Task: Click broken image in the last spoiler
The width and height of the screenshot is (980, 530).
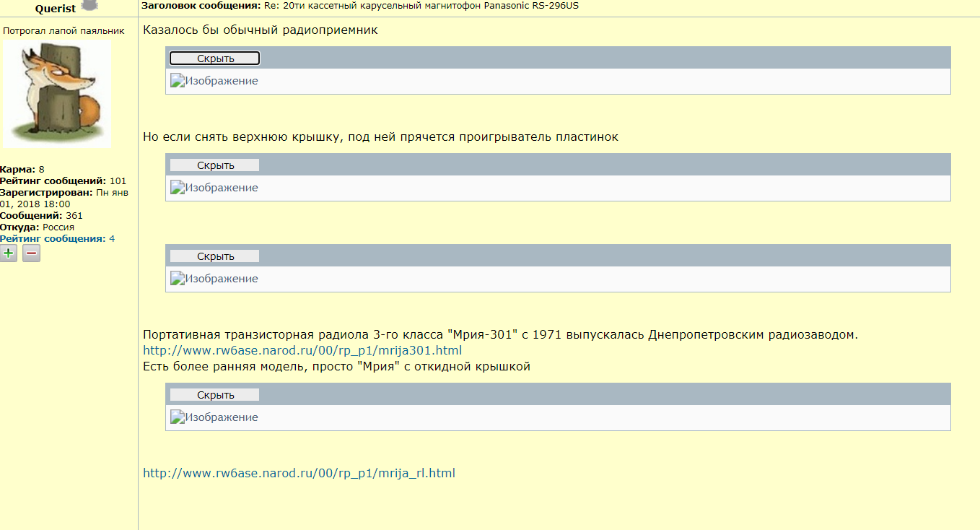Action: (214, 417)
